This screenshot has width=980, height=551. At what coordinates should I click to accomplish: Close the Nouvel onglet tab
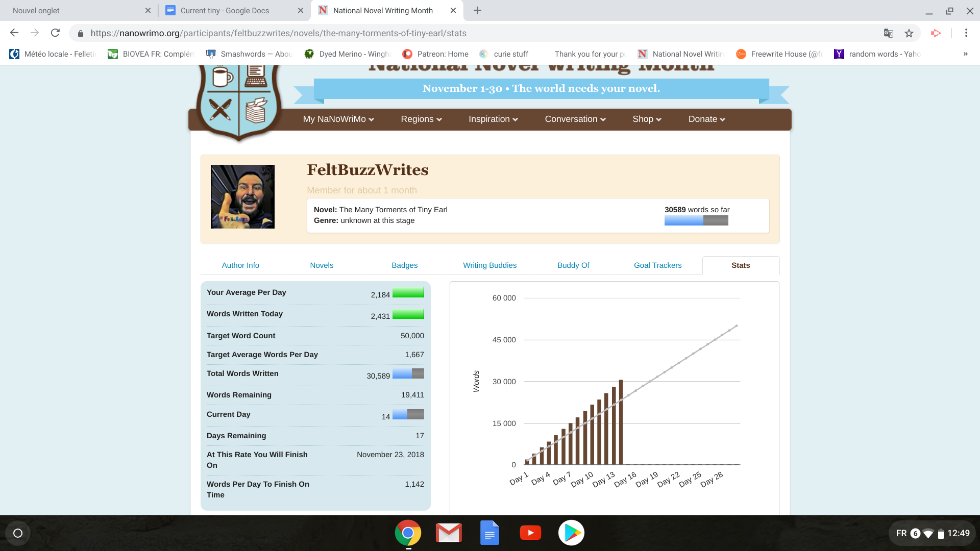point(148,10)
